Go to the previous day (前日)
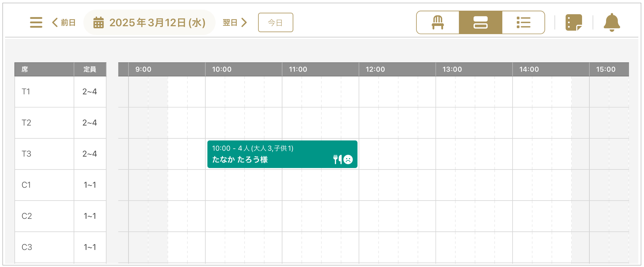Viewport: 644px width, 267px height. 64,22
